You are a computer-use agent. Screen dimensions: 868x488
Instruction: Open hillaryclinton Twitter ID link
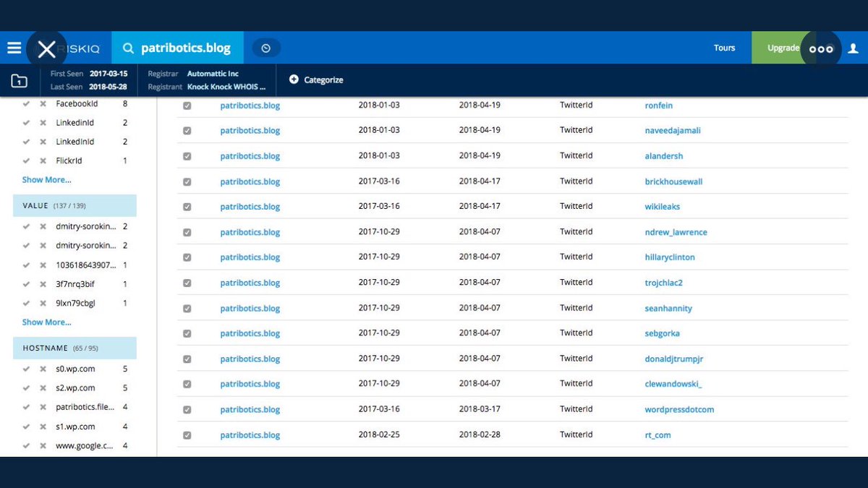(670, 257)
